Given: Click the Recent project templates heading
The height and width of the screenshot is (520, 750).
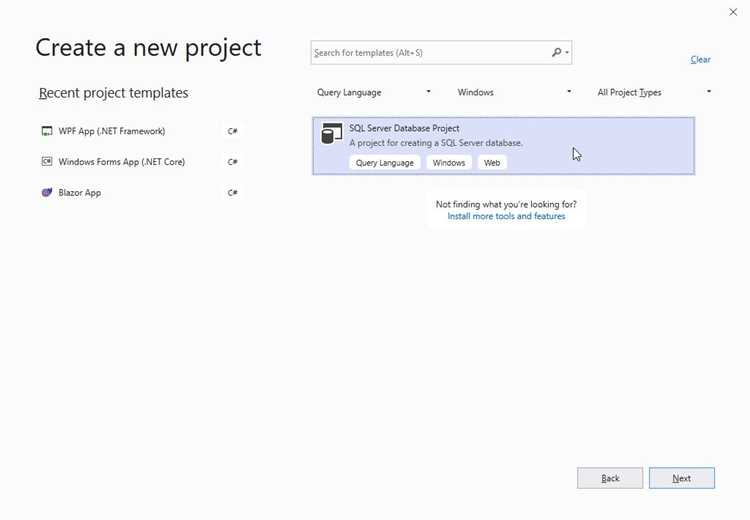Looking at the screenshot, I should (x=113, y=93).
